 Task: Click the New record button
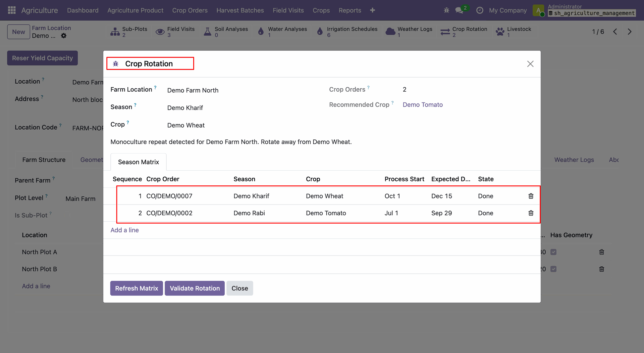(x=19, y=32)
